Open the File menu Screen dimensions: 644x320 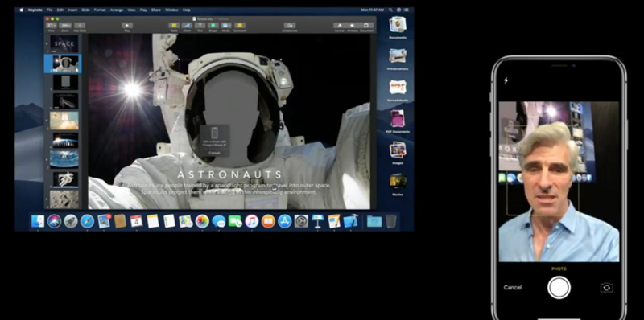[x=50, y=10]
